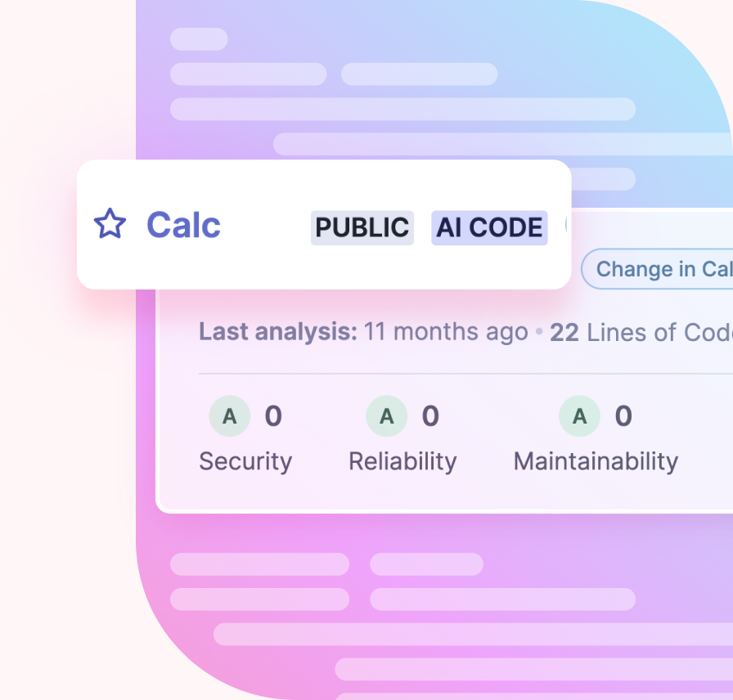733x700 pixels.
Task: Click the PUBLIC visibility badge
Action: (x=362, y=227)
